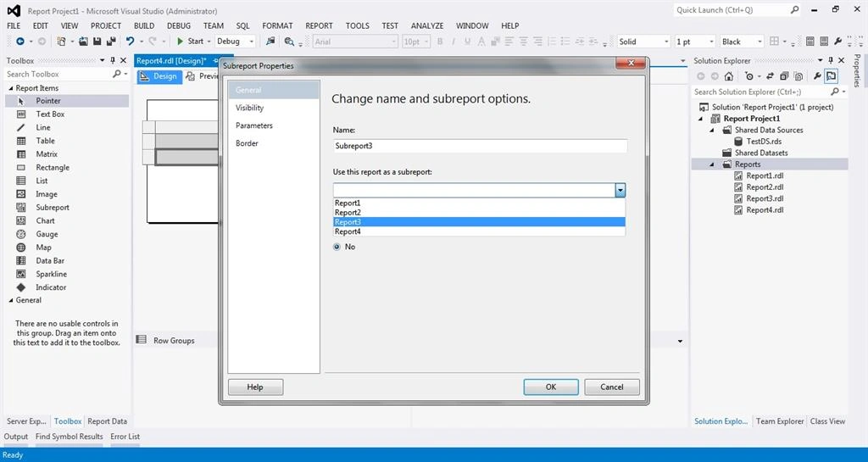This screenshot has width=868, height=462.
Task: Toggle the Toolbox panel auto-hide pin
Action: click(113, 60)
